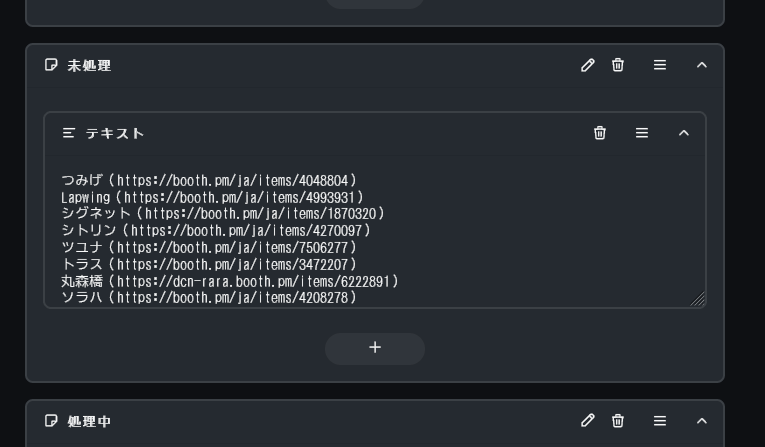Collapse the 未処理 section
765x447 pixels.
click(x=702, y=65)
